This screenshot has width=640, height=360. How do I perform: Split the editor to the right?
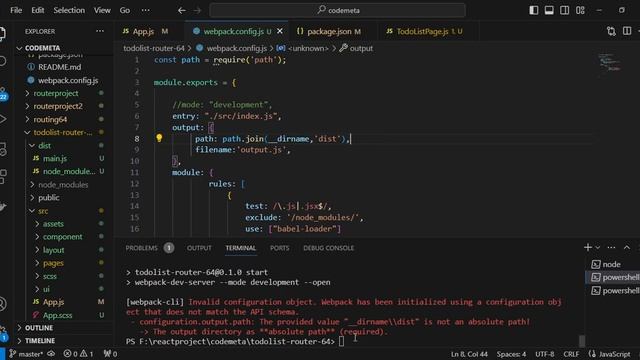pyautogui.click(x=627, y=31)
